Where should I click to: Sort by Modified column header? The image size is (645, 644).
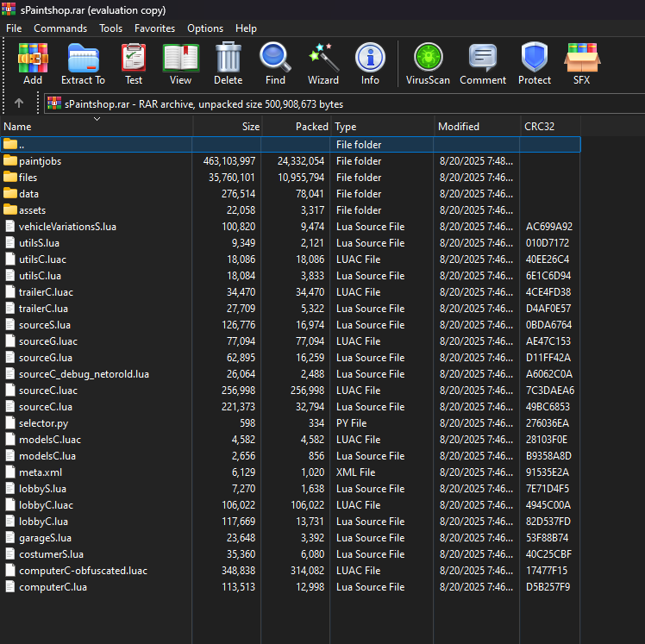(477, 127)
